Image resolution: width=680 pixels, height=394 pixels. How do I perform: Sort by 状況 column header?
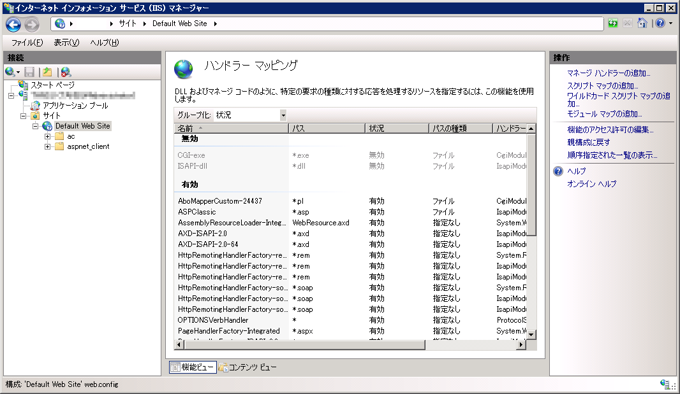point(397,128)
